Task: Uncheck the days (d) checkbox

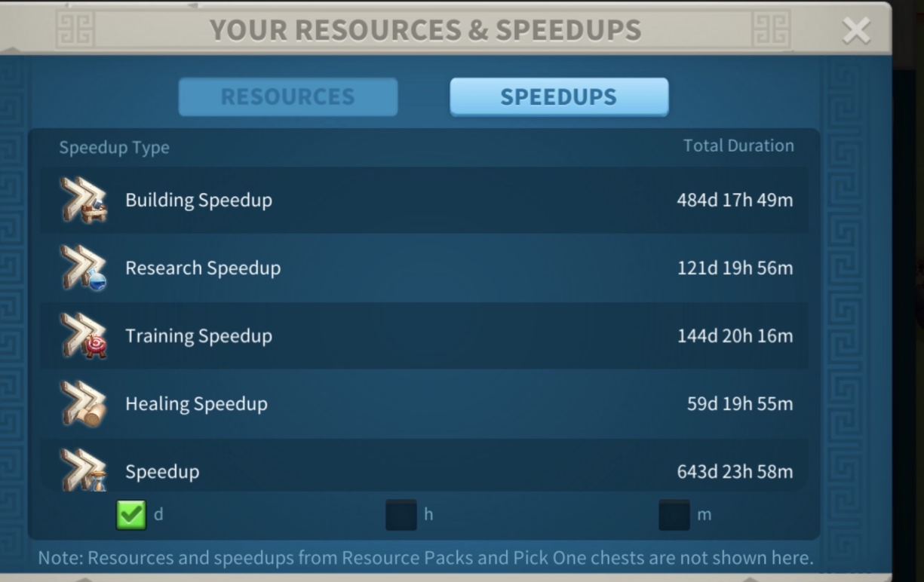Action: [130, 515]
